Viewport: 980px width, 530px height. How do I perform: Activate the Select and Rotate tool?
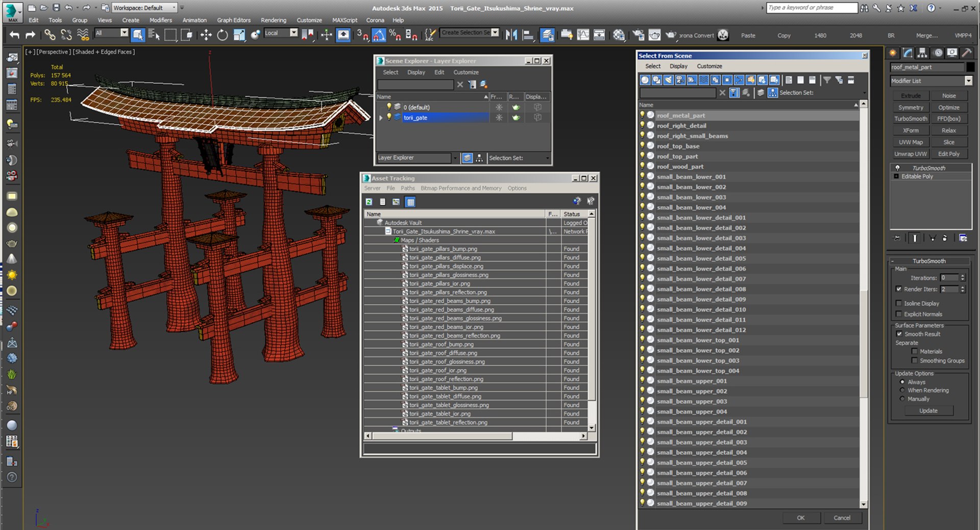pyautogui.click(x=222, y=35)
